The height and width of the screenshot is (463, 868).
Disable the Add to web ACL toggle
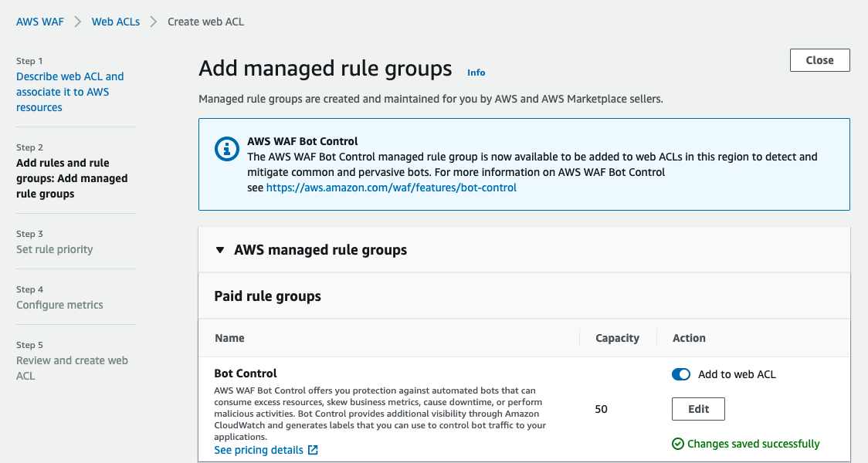pyautogui.click(x=680, y=374)
